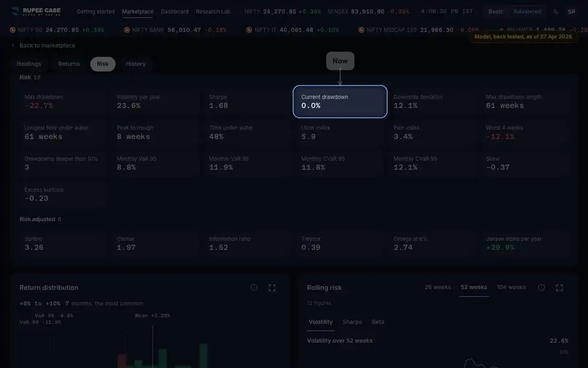Click the NIFTY IT ticker icon
Image resolution: width=588 pixels, height=368 pixels.
click(249, 30)
